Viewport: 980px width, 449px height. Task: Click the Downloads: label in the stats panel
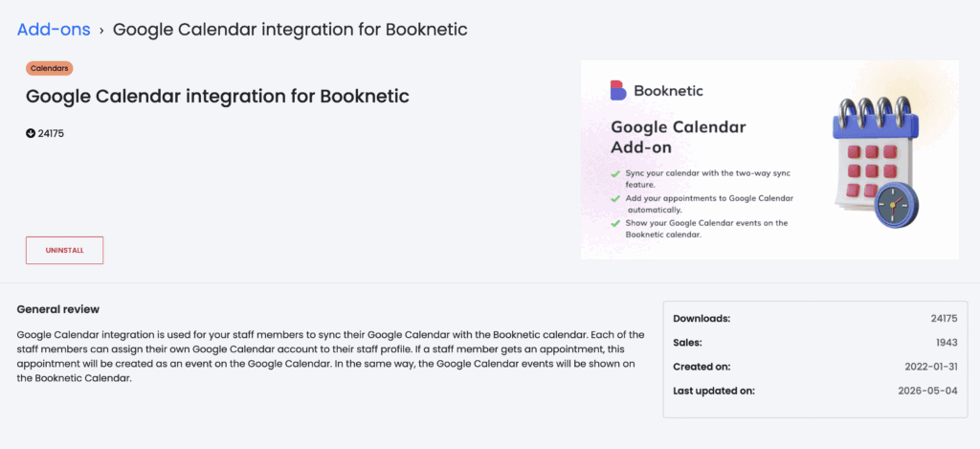(x=702, y=318)
